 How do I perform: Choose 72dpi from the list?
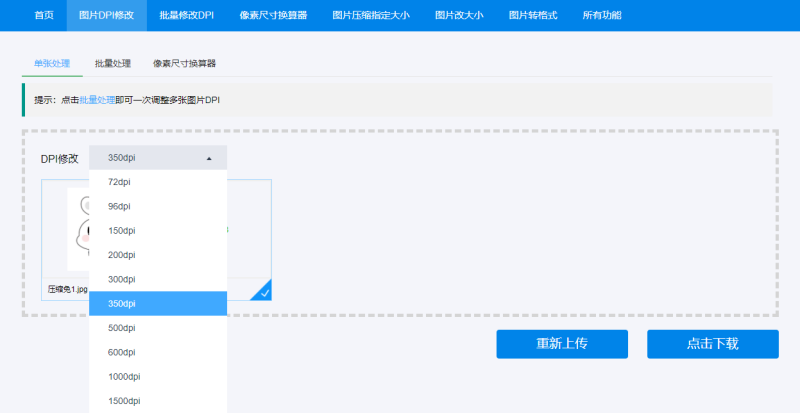[158, 182]
